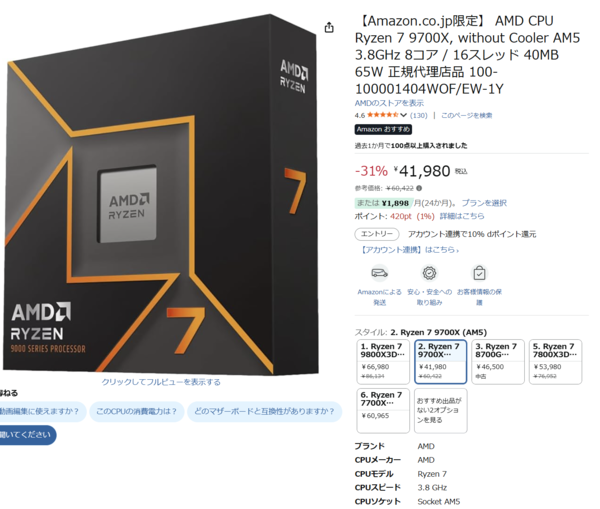
Task: Select style 1. Ryzen 7 9800X3D
Action: (383, 362)
